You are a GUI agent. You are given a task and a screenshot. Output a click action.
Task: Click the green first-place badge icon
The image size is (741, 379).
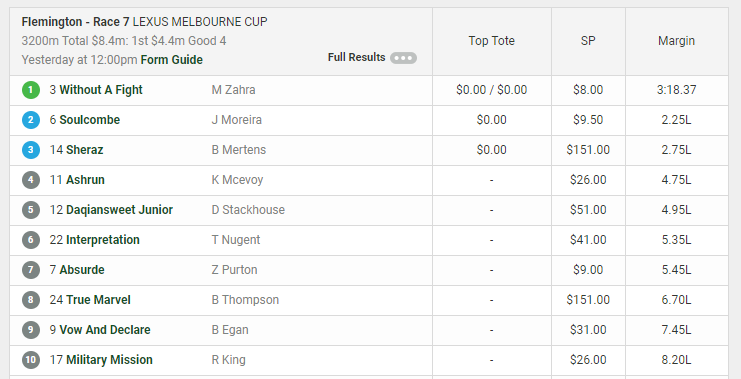[31, 90]
